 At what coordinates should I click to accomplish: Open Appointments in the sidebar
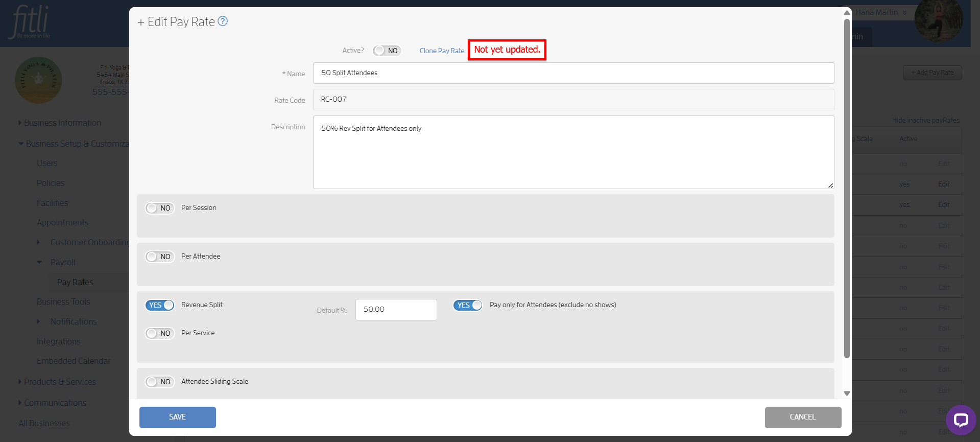(62, 223)
